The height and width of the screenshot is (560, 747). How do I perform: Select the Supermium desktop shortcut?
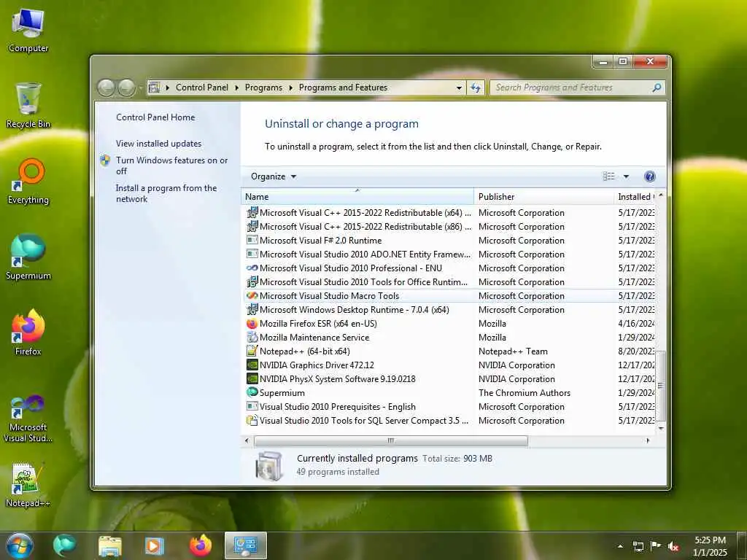28,257
